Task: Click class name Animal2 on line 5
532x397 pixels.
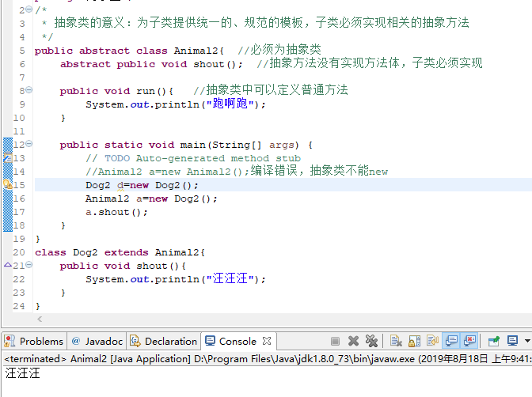Action: 196,51
